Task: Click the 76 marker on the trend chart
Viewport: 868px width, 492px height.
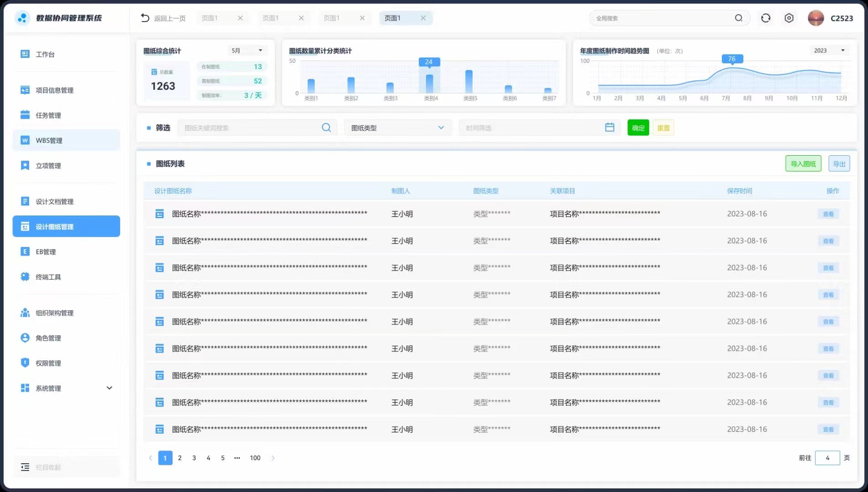Action: coord(732,59)
